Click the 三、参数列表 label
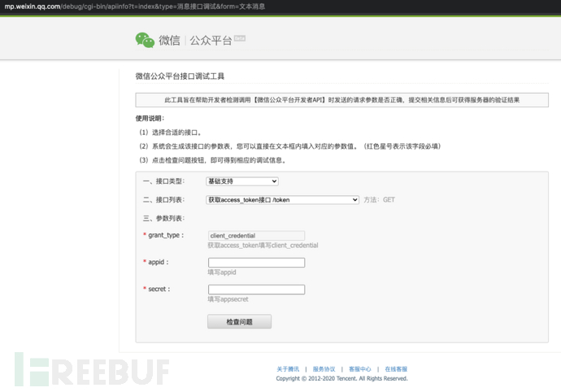The image size is (561, 392). [x=164, y=218]
